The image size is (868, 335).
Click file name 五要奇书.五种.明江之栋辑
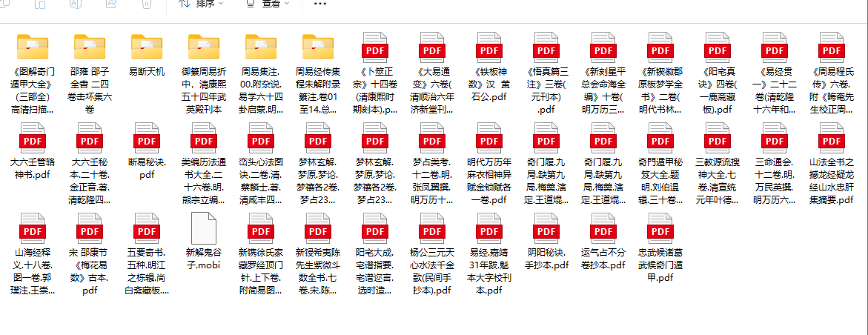(147, 271)
